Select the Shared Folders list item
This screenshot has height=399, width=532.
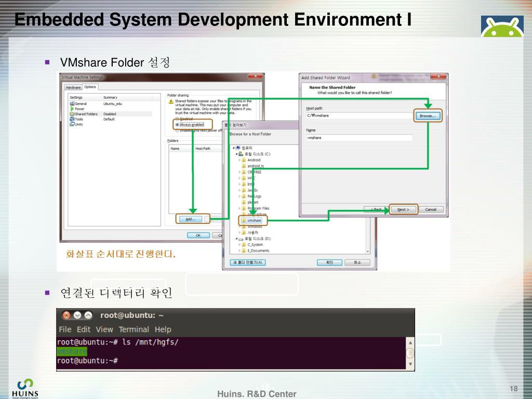point(86,114)
